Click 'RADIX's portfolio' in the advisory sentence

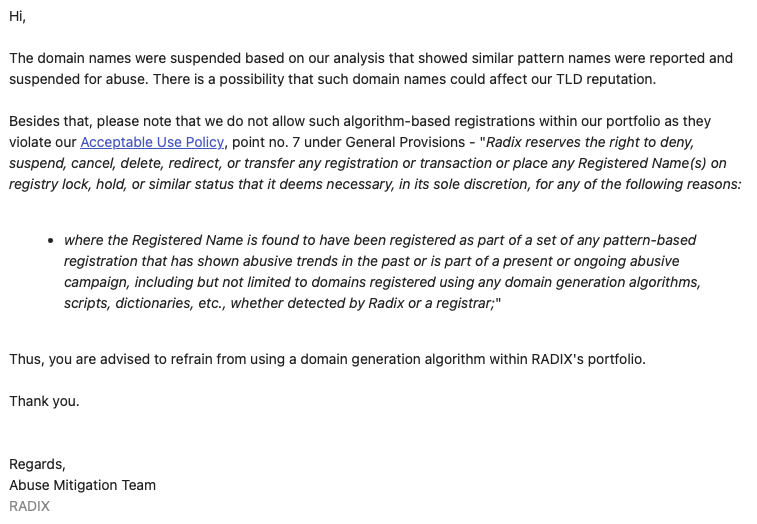[588, 359]
